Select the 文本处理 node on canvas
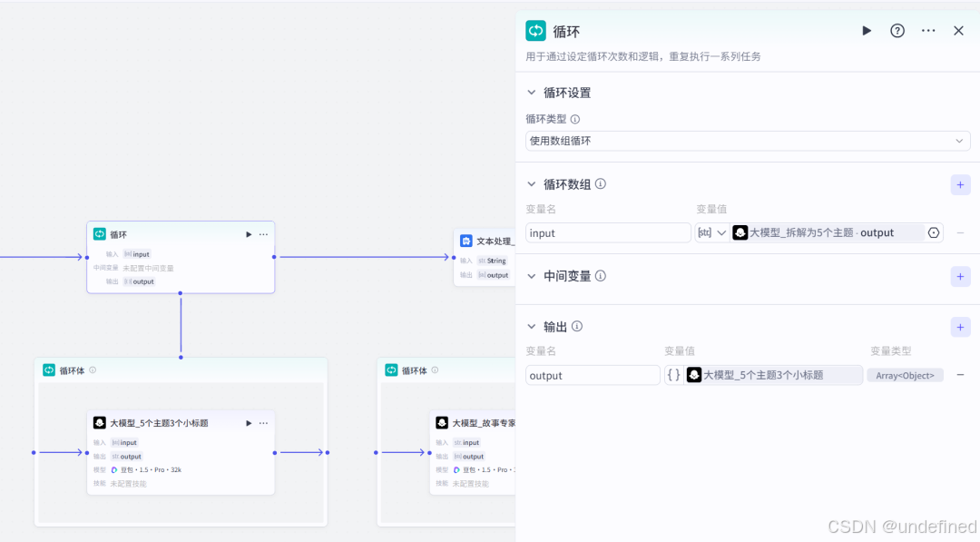The height and width of the screenshot is (542, 980). pos(485,258)
